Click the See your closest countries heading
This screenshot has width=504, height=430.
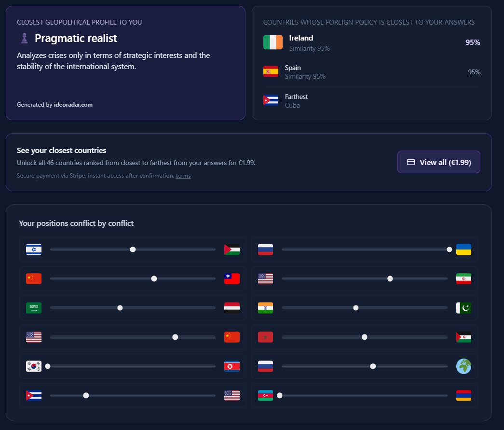pos(61,150)
